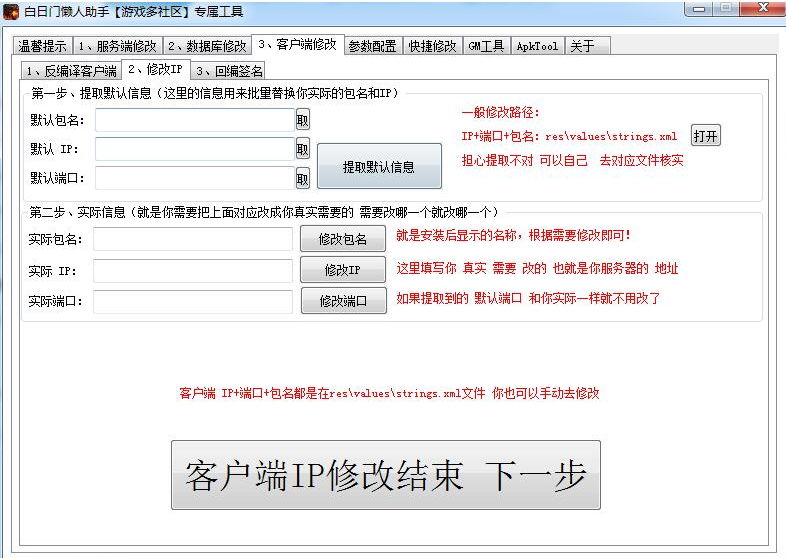Click 取 button beside 默认包名 field
Image resolution: width=786 pixels, height=558 pixels.
point(302,120)
